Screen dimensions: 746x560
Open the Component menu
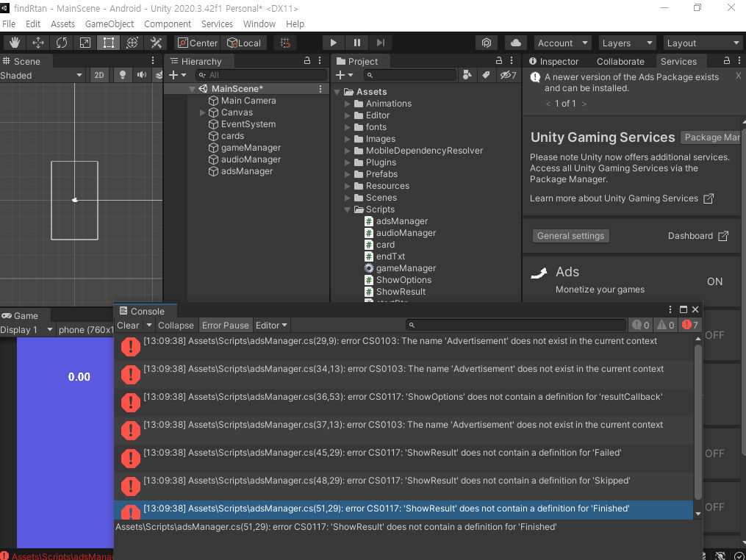[x=168, y=24]
